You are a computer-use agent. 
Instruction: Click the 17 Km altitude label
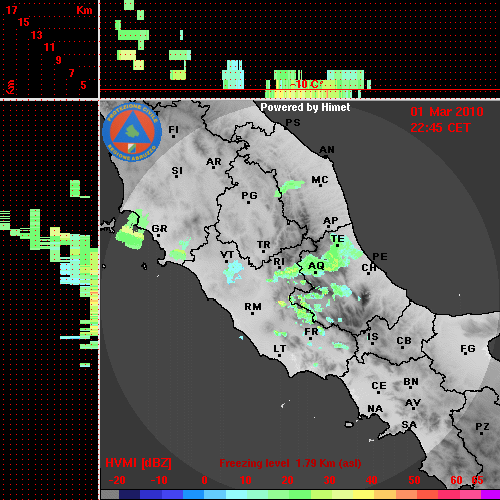[x=11, y=10]
